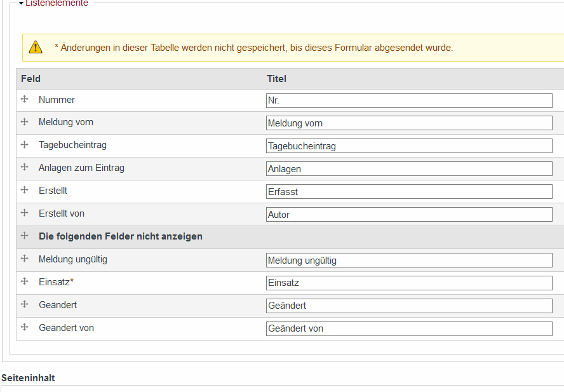
Task: Click into the 'Anlagen' title field
Action: [x=409, y=169]
